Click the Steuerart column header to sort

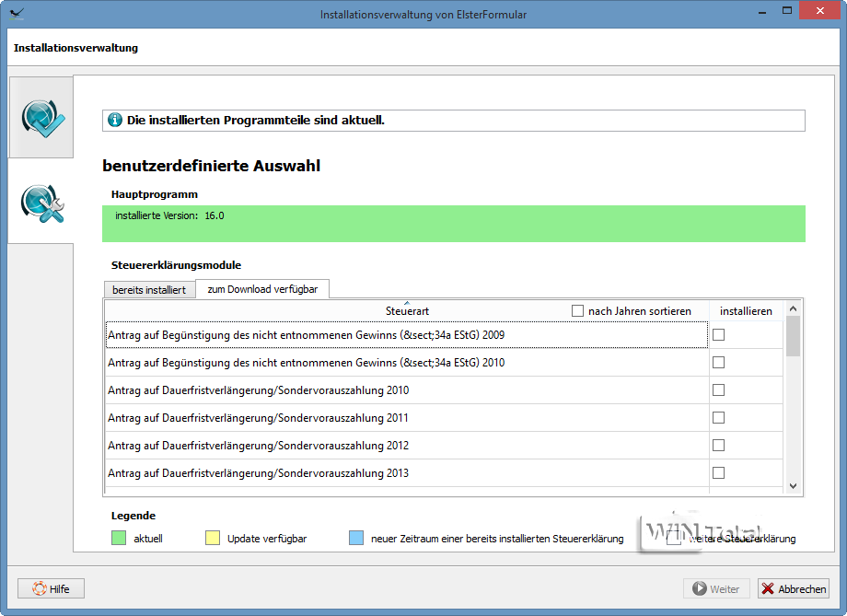407,310
